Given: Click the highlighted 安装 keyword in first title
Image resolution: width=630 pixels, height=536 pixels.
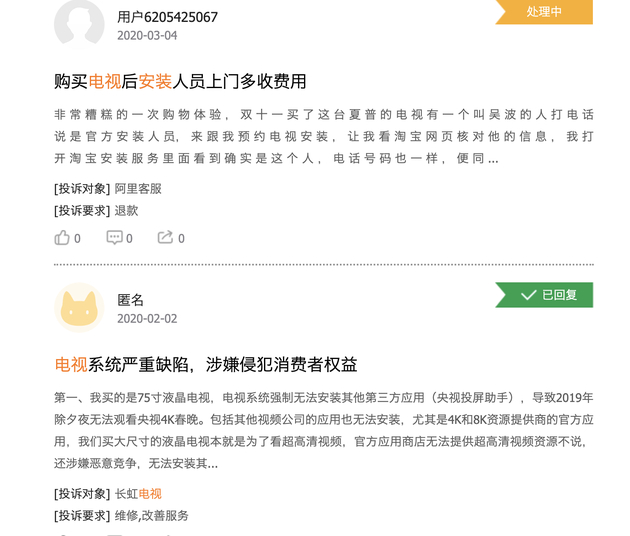Looking at the screenshot, I should [155, 81].
